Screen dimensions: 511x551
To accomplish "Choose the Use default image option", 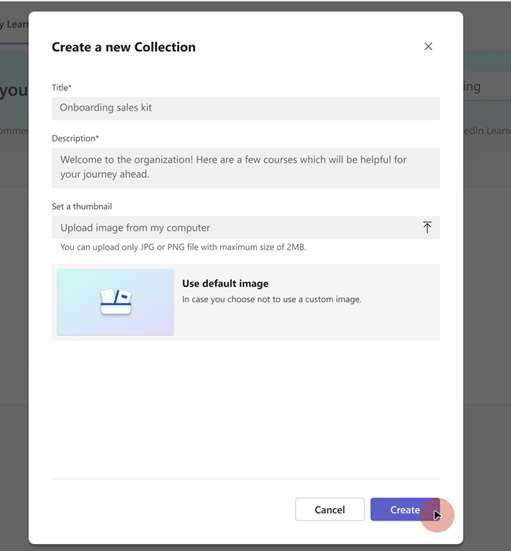I will point(246,302).
